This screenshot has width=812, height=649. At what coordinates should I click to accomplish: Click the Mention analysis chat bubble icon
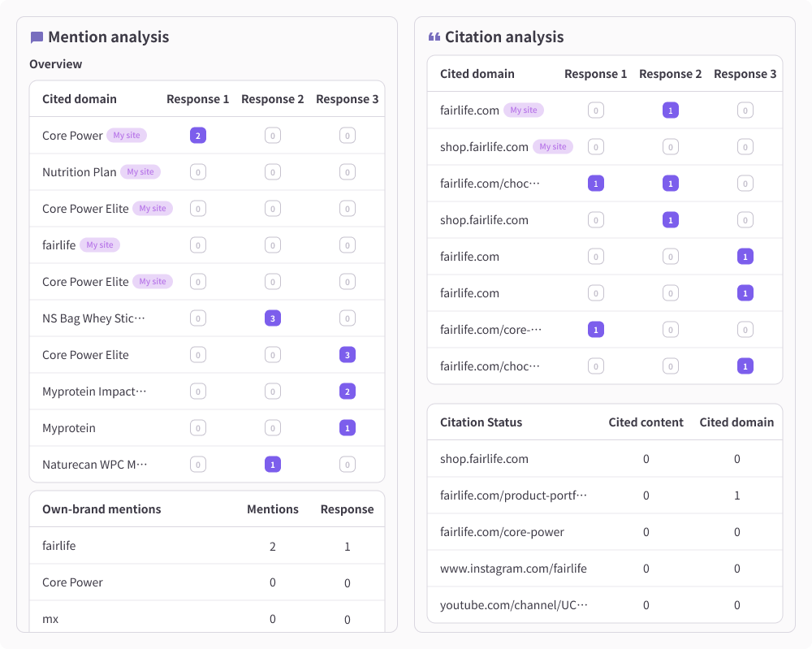click(37, 37)
